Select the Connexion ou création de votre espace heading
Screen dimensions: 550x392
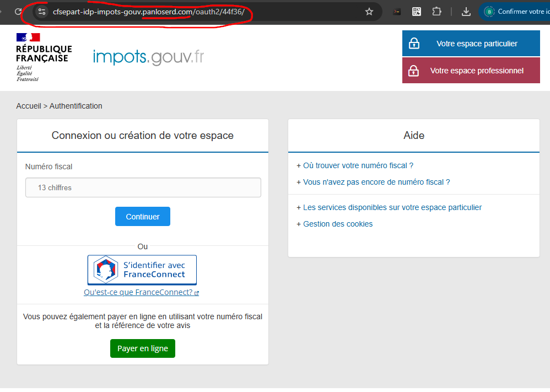coord(142,136)
